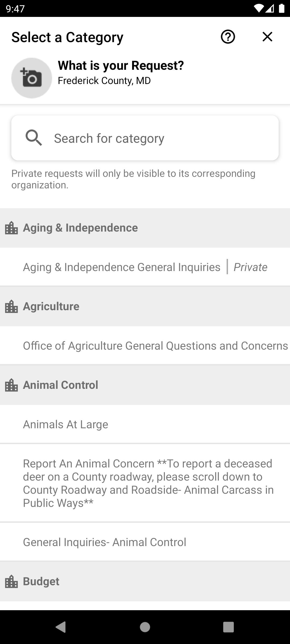Tap the help question mark icon

pos(228,37)
